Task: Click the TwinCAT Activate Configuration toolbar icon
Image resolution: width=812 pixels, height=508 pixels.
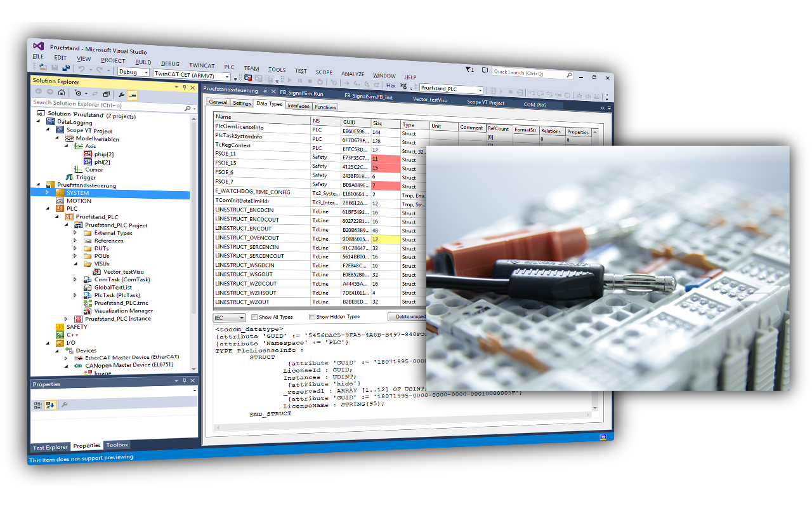Action: (x=248, y=78)
